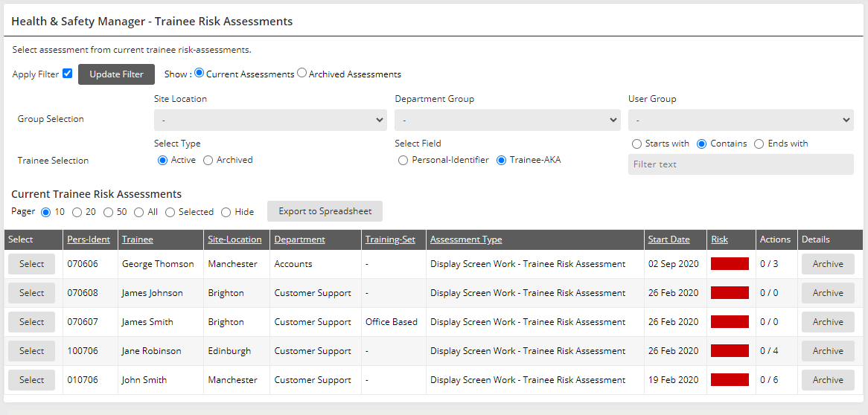
Task: Uncheck the Apply Filter checkbox
Action: [68, 74]
